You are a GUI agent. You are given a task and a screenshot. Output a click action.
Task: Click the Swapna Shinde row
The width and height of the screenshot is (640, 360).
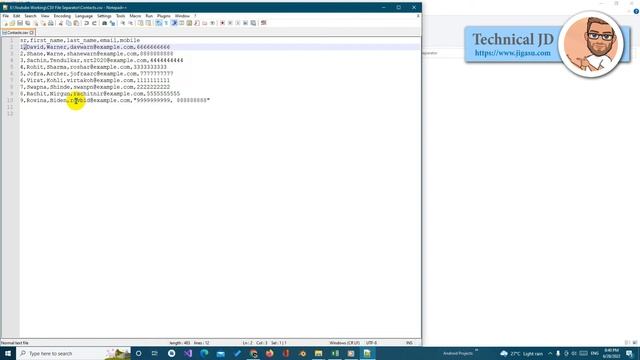95,87
